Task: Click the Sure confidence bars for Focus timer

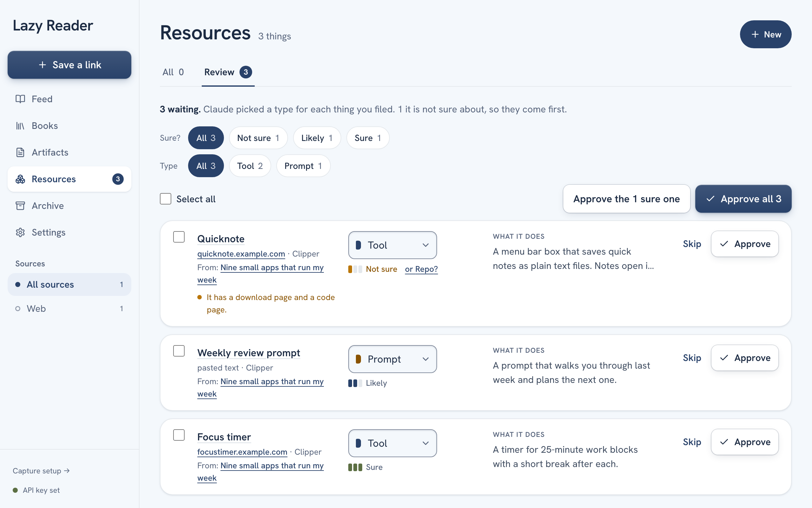Action: pos(355,467)
